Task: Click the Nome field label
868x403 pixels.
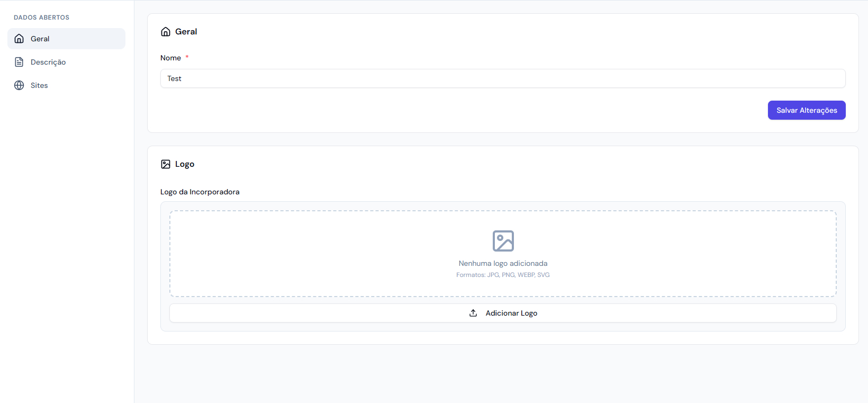Action: click(170, 58)
